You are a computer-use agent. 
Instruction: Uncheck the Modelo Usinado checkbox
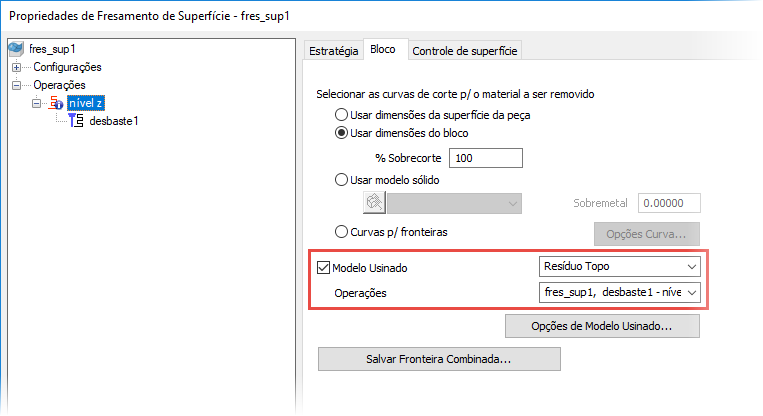click(x=323, y=268)
